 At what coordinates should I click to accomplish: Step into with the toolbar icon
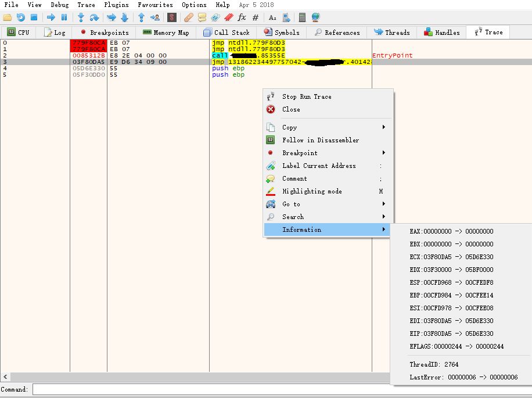[x=81, y=17]
